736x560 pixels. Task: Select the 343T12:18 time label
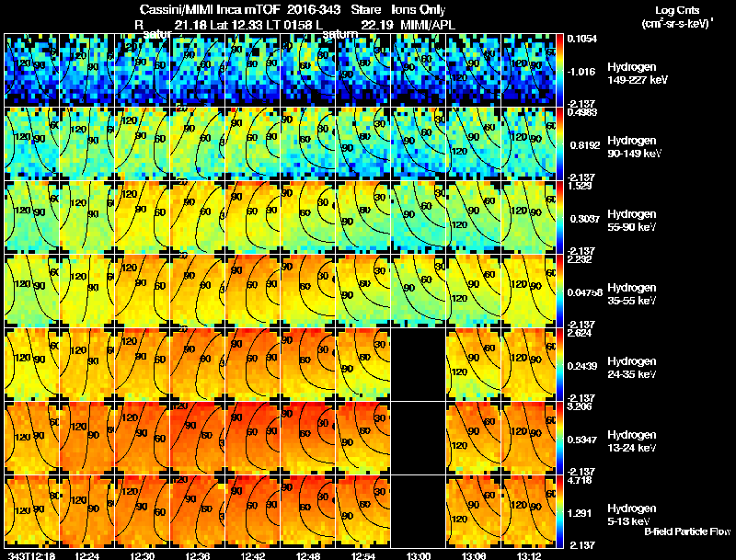pos(32,555)
